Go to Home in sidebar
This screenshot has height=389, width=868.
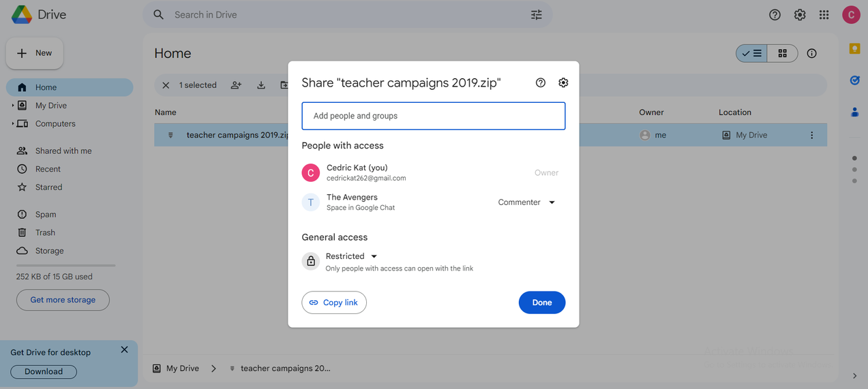[x=70, y=87]
